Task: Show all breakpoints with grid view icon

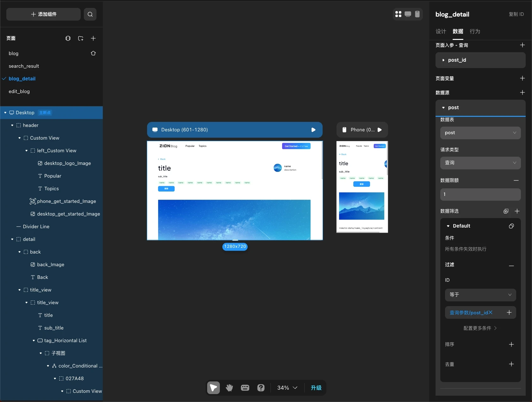Action: pyautogui.click(x=398, y=14)
